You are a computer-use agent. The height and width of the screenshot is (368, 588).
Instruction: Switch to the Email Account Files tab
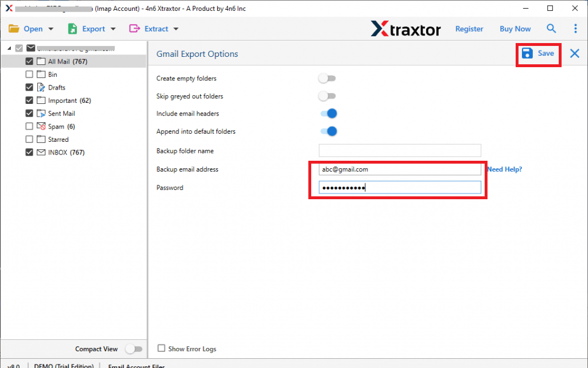(x=137, y=366)
